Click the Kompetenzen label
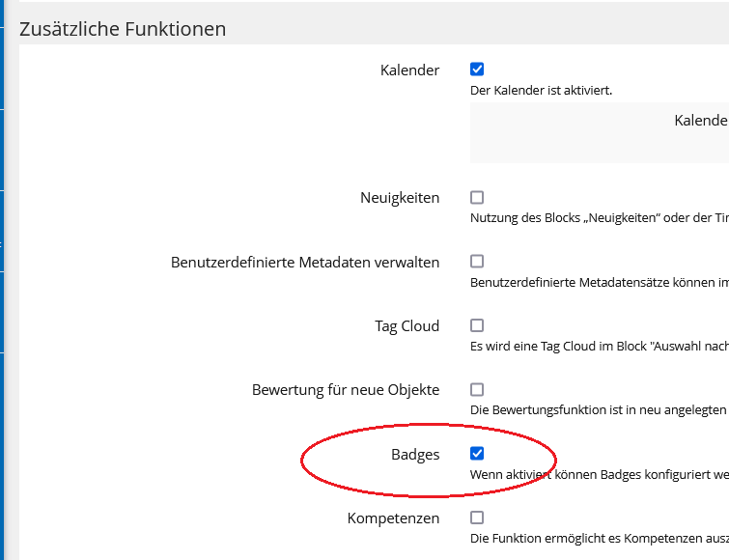This screenshot has width=729, height=560. pyautogui.click(x=393, y=518)
